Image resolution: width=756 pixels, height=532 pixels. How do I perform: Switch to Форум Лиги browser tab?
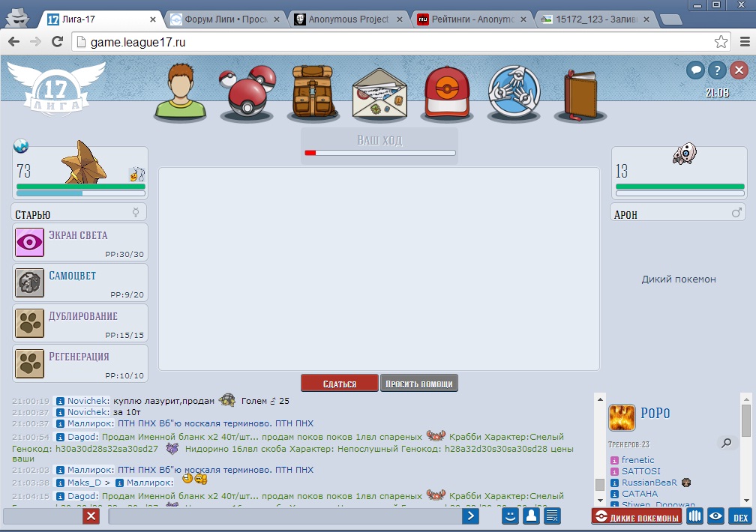pyautogui.click(x=225, y=19)
